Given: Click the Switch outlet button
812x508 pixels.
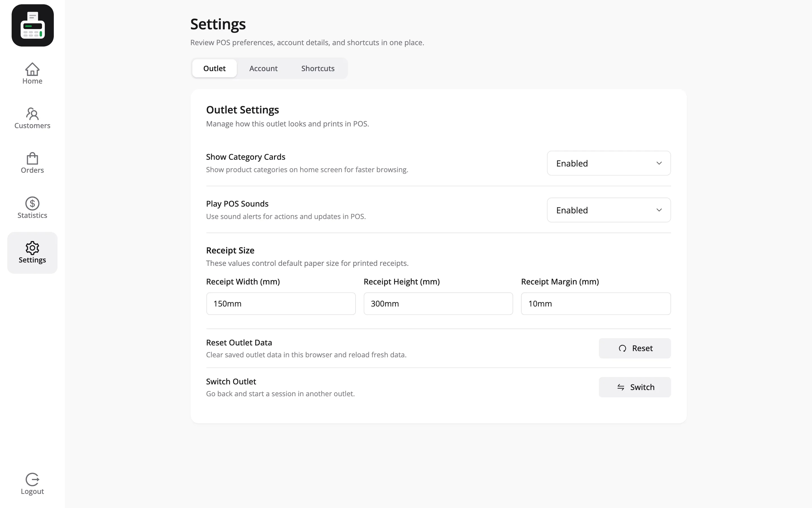Looking at the screenshot, I should (634, 387).
